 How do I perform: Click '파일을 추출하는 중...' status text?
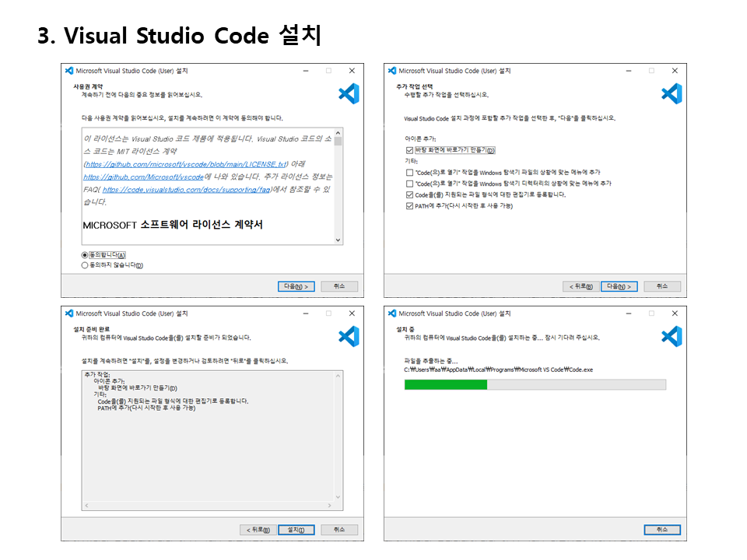click(x=431, y=361)
